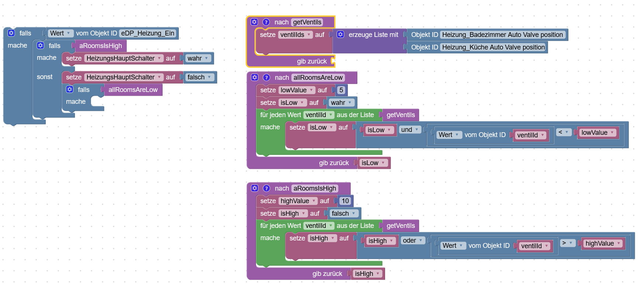Viewport: 644px width, 287px height.
Task: Click the eDP_Heizung_Ein object ID field
Action: [x=148, y=33]
